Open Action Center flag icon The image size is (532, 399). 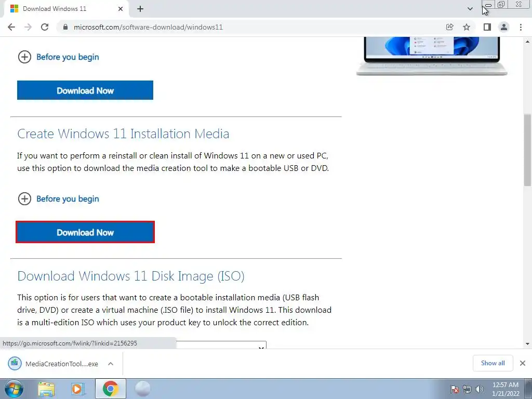coord(455,389)
